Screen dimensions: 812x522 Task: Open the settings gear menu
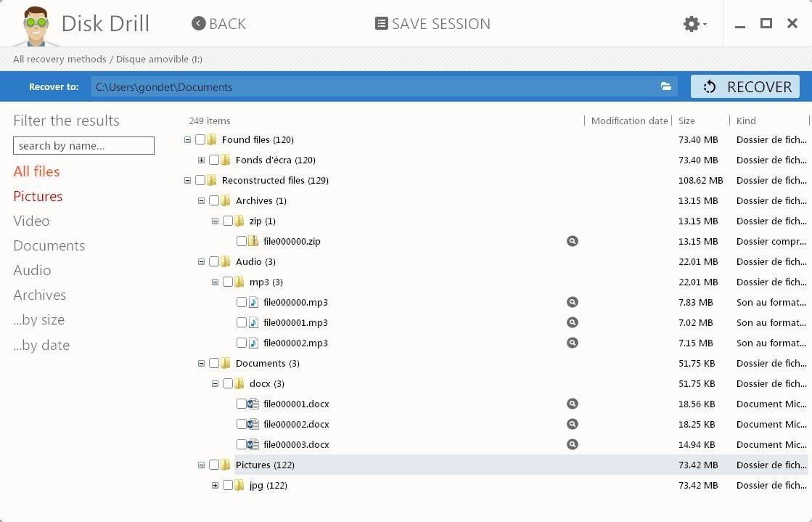pos(693,24)
